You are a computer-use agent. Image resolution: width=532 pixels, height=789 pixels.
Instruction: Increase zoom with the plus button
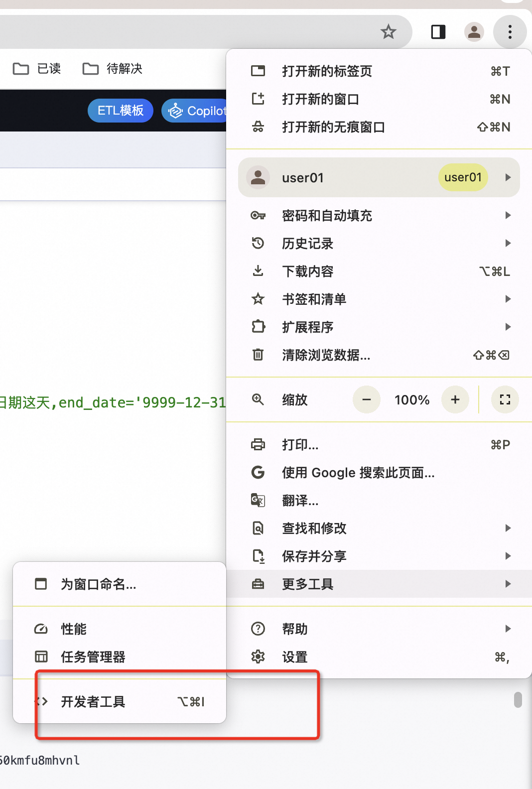(x=455, y=399)
